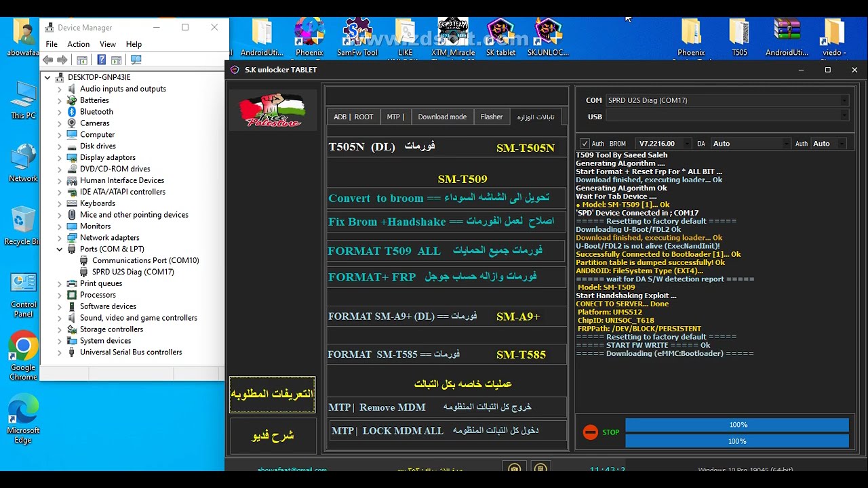Screen dimensions: 868x488
Task: Click FORMAT T509 ALL button
Action: click(446, 251)
